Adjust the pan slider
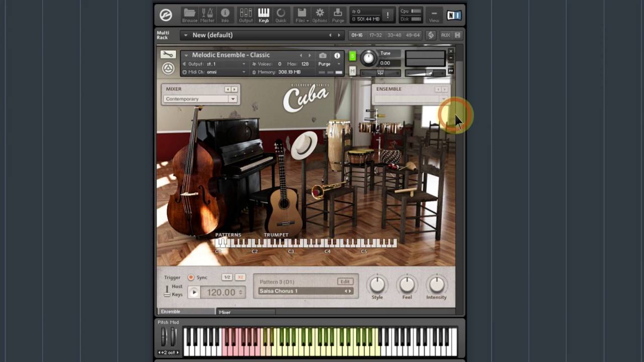Viewport: 644px width, 362px height. (380, 73)
